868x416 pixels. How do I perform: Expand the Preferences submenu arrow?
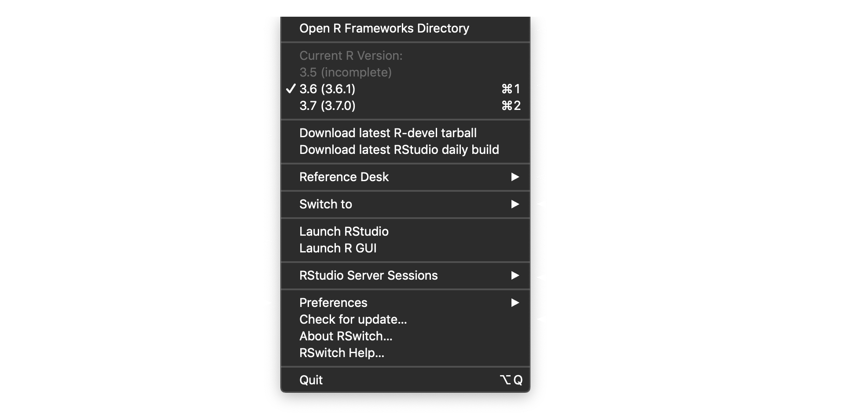click(x=515, y=303)
